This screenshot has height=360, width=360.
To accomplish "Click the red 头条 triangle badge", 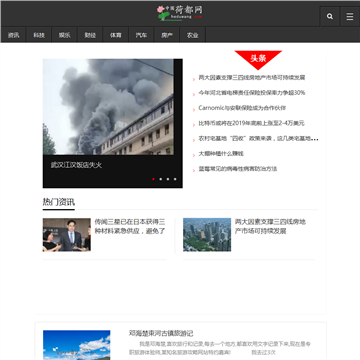I will click(258, 59).
